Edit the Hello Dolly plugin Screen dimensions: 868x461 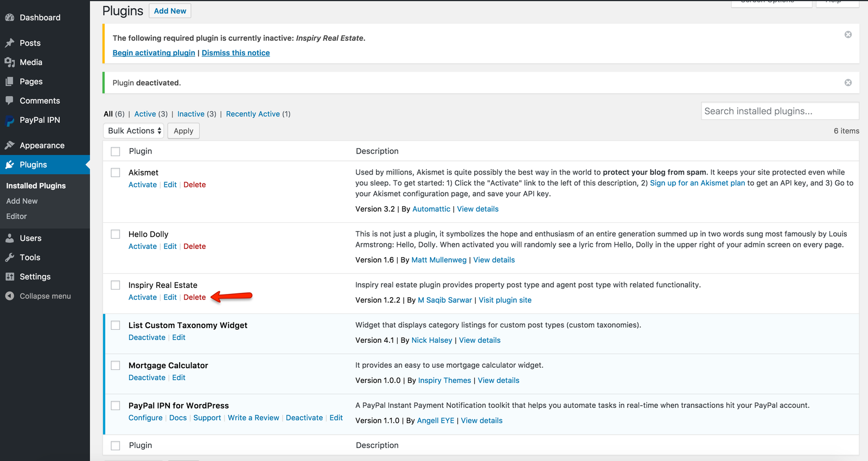tap(170, 246)
